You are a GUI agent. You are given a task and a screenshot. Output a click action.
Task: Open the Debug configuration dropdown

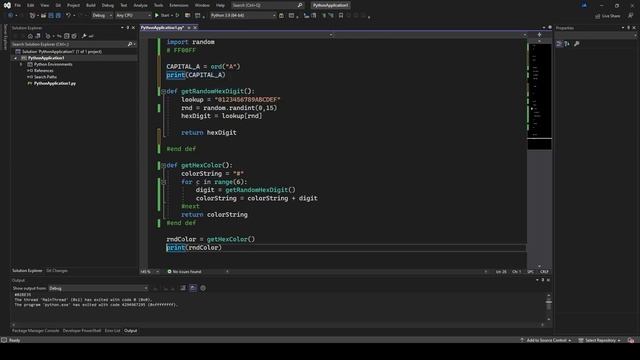pos(102,16)
